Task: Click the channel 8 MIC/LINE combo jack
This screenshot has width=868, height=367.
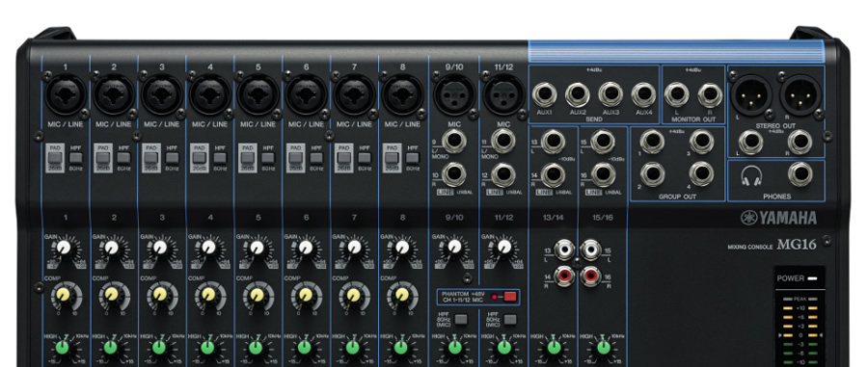Action: tap(402, 94)
